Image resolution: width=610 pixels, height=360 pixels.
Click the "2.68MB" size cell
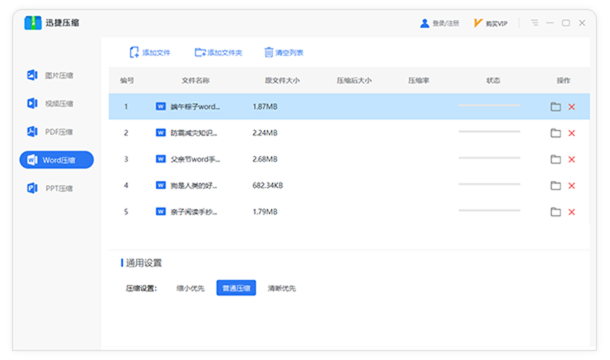click(x=265, y=159)
